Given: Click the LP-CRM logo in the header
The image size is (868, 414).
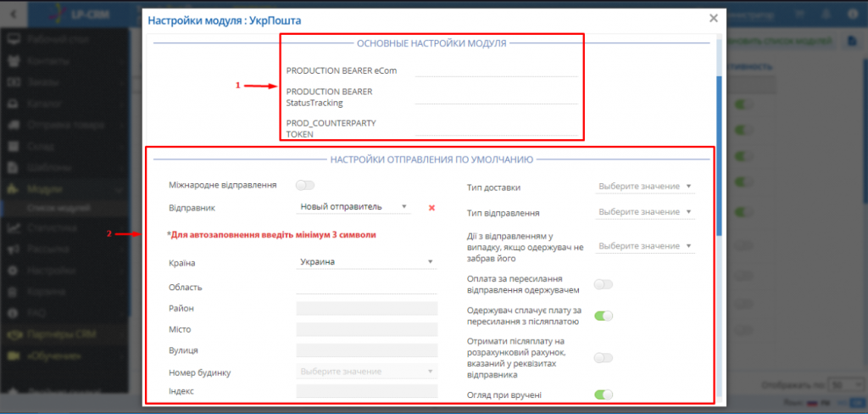Looking at the screenshot, I should click(77, 14).
